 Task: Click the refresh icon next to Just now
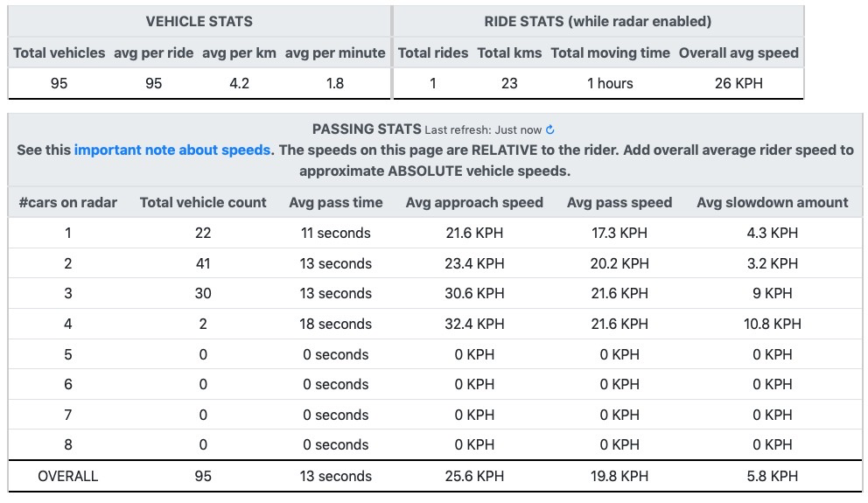click(x=549, y=129)
